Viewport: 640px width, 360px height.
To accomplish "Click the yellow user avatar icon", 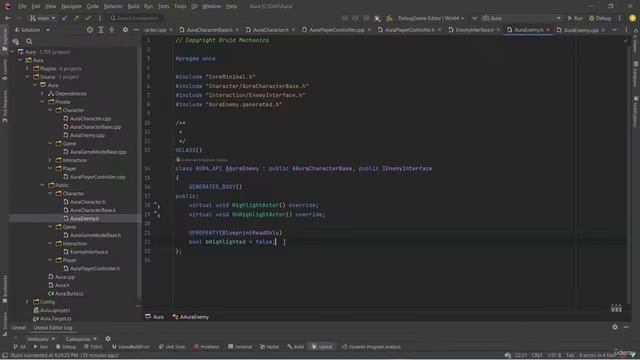I will point(632,18).
